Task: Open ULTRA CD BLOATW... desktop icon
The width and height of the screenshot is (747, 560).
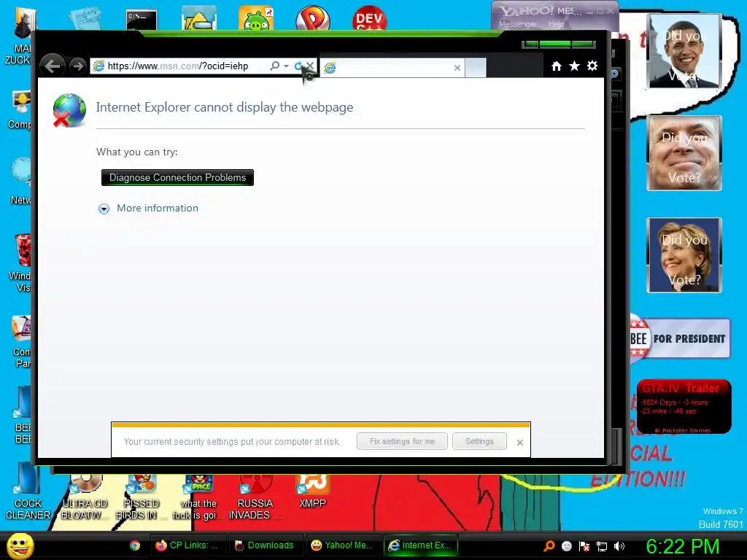Action: [85, 497]
